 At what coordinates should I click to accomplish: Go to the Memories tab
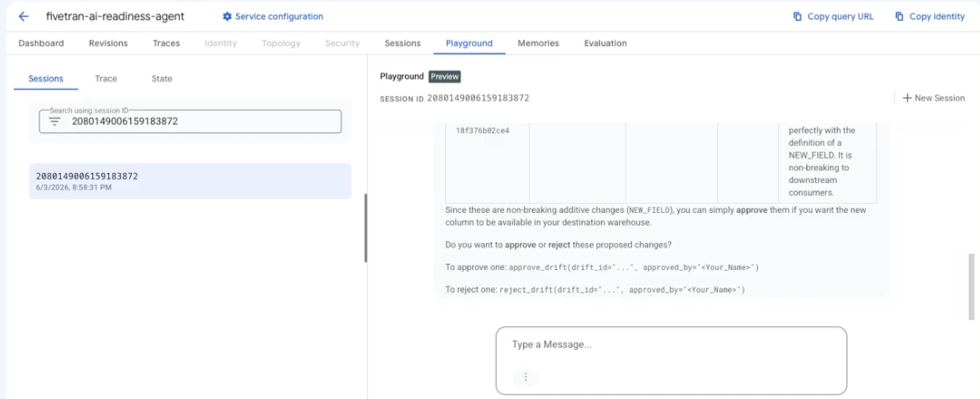pos(538,43)
